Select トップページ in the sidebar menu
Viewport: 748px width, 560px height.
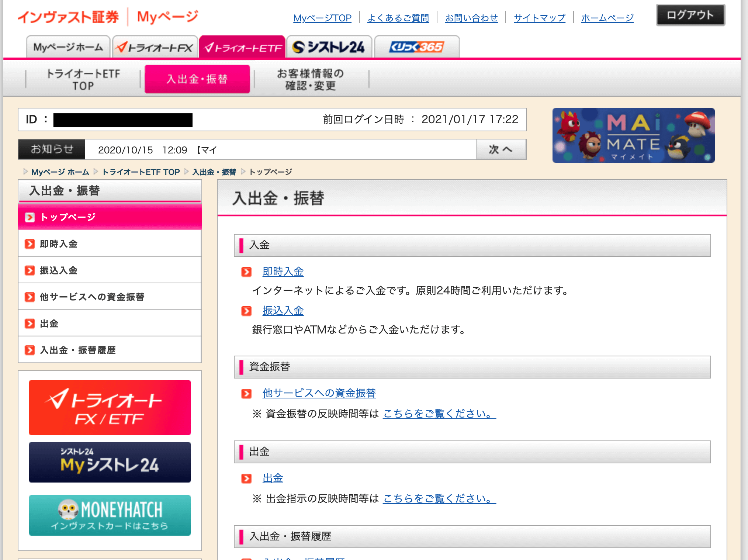coord(110,217)
